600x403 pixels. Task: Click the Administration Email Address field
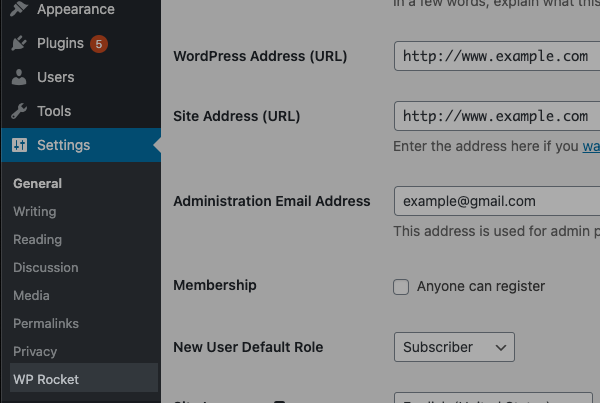point(496,201)
